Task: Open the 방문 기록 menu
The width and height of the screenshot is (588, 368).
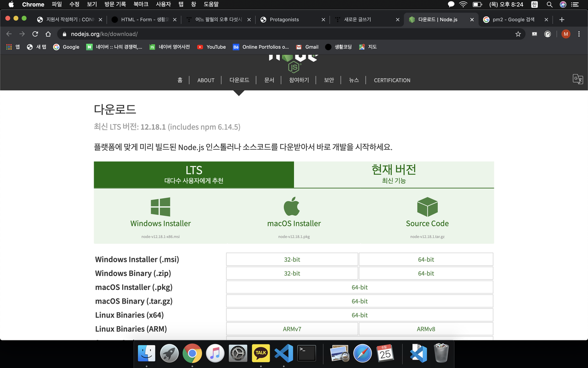Action: tap(115, 5)
